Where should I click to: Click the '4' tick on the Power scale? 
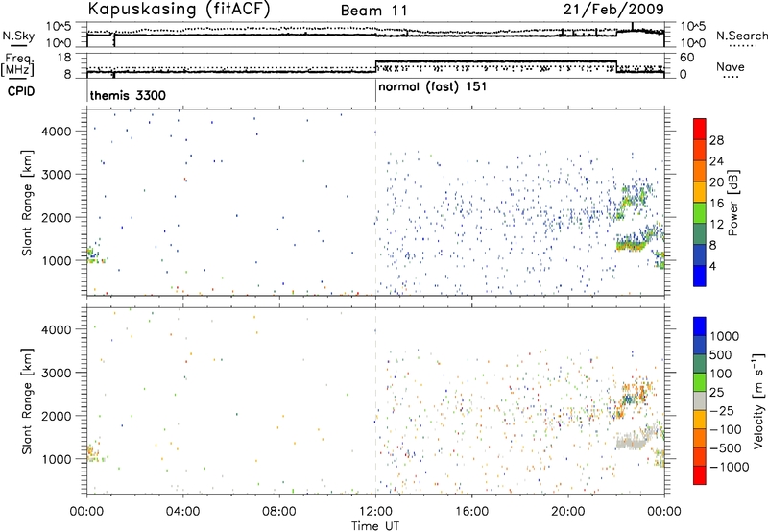click(712, 266)
